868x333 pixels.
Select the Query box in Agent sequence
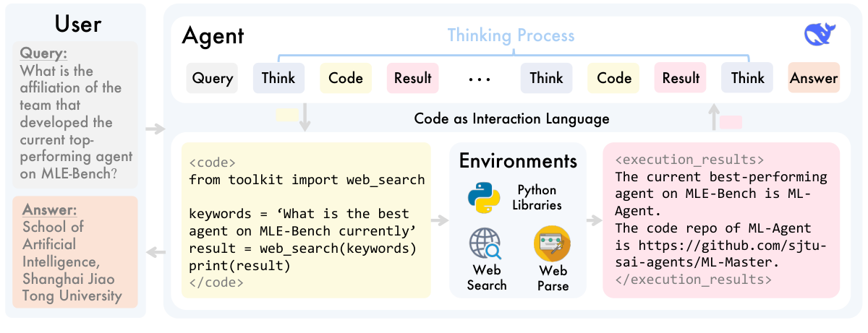coord(212,78)
